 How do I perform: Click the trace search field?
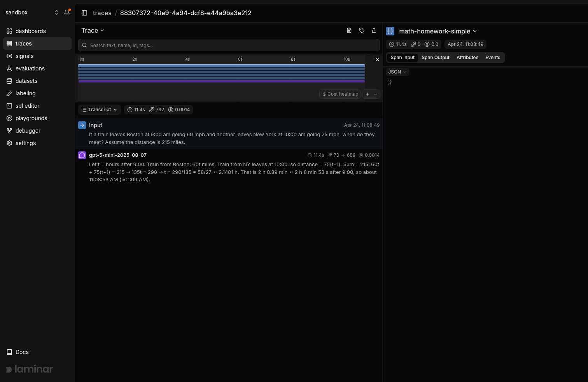pyautogui.click(x=229, y=45)
